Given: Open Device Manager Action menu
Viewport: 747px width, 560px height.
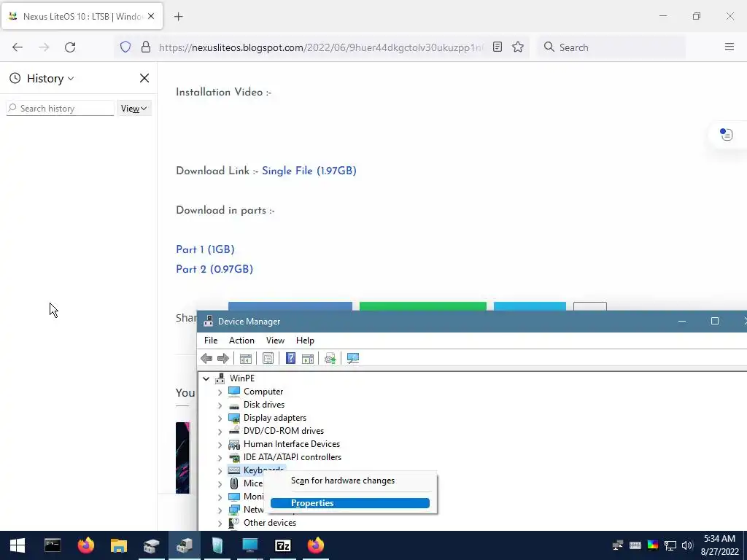Looking at the screenshot, I should 241,341.
